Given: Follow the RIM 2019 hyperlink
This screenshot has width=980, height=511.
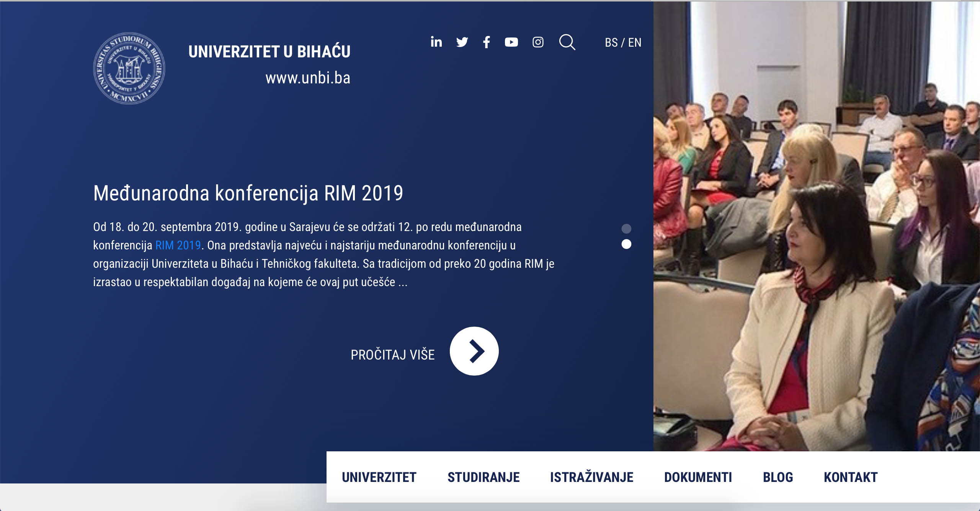Looking at the screenshot, I should pyautogui.click(x=178, y=245).
